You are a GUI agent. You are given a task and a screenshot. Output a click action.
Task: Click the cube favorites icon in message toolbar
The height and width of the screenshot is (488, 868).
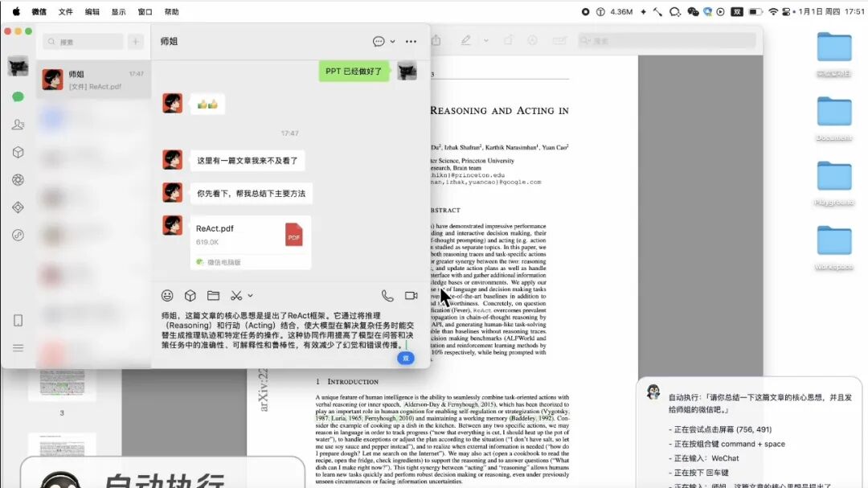tap(190, 296)
